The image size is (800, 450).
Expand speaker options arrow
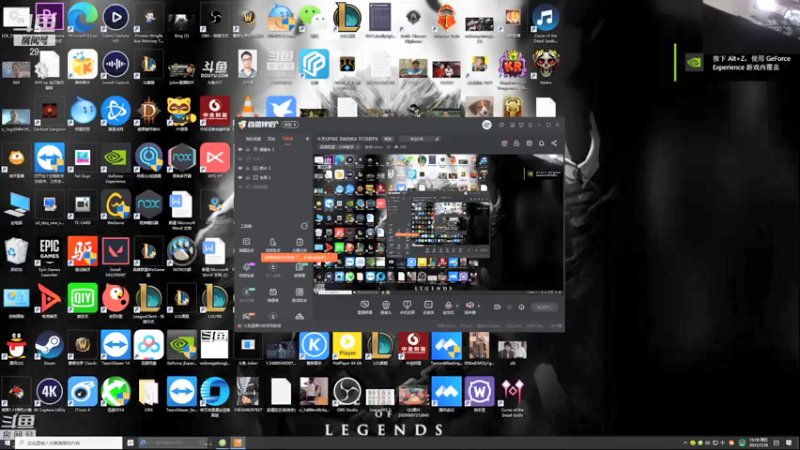(x=478, y=306)
